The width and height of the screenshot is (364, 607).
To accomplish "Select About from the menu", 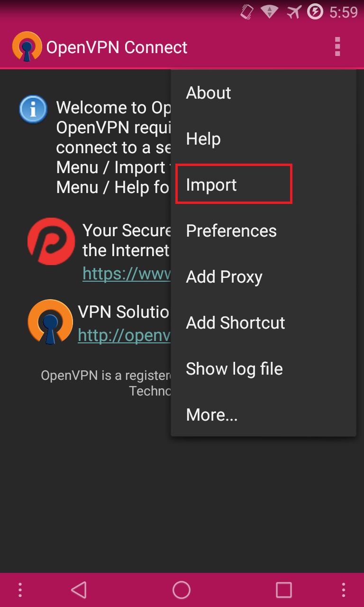I will (x=209, y=93).
